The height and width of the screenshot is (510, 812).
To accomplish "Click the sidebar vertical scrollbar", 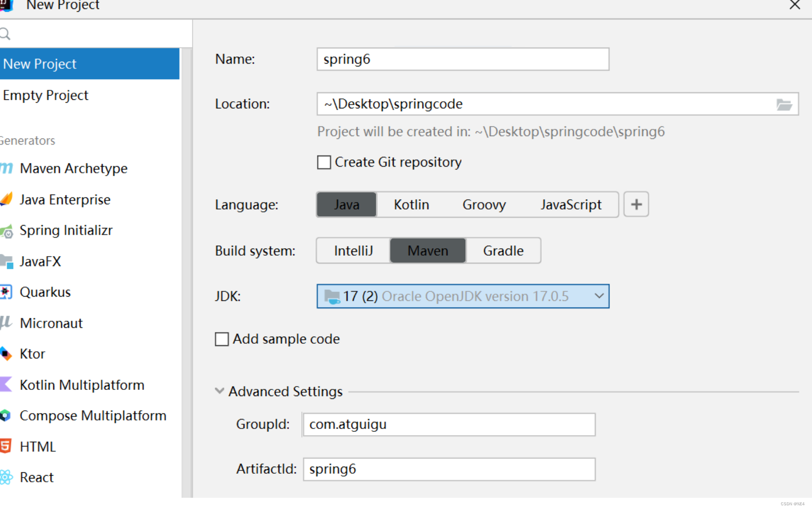I will click(187, 273).
